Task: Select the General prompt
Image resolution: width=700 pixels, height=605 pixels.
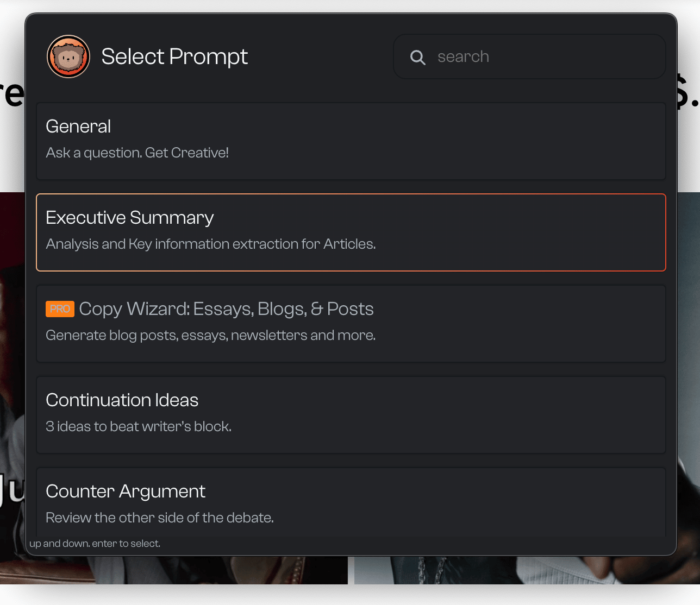Action: [351, 141]
